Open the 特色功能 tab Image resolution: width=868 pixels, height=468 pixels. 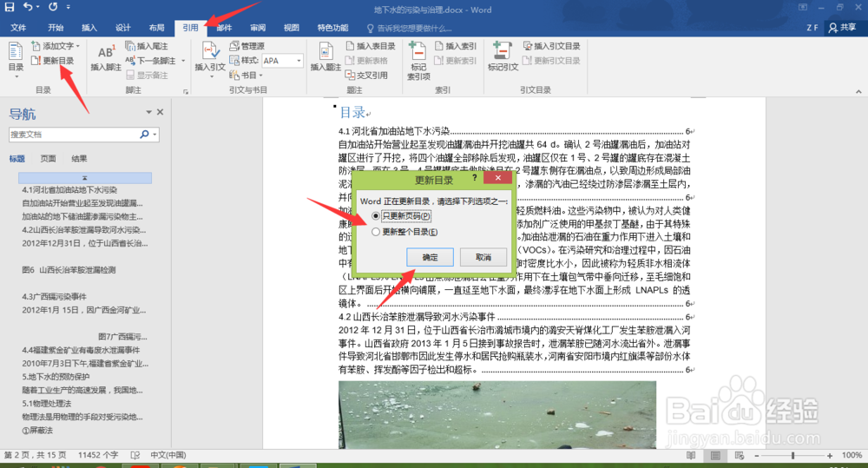332,28
